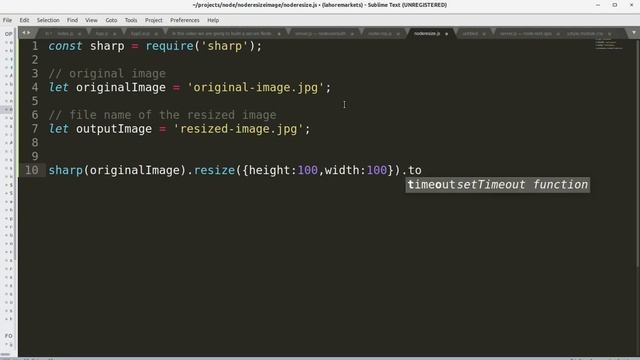Screen dimensions: 640x360
Task: Switch to the 'In this video we are going' tab
Action: point(222,33)
